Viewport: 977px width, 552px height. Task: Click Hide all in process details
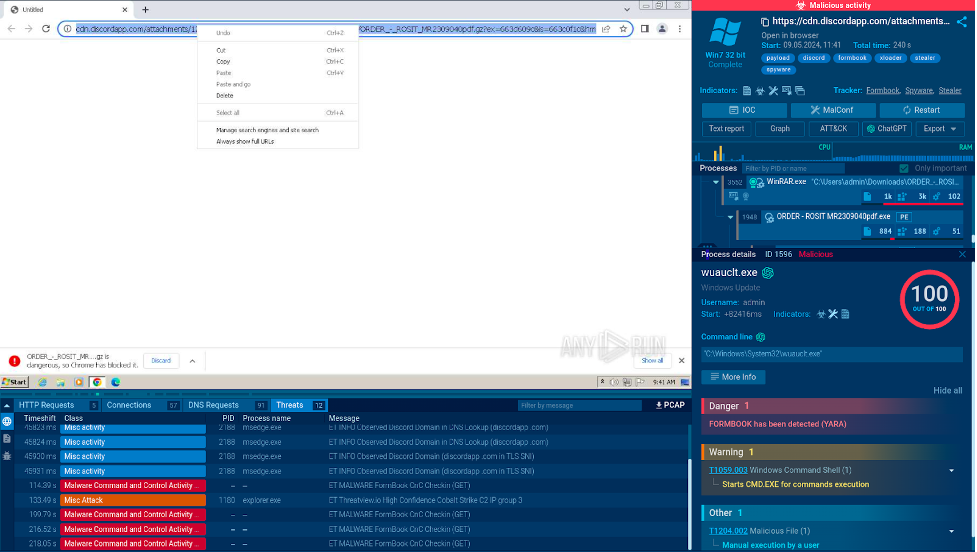pyautogui.click(x=947, y=391)
